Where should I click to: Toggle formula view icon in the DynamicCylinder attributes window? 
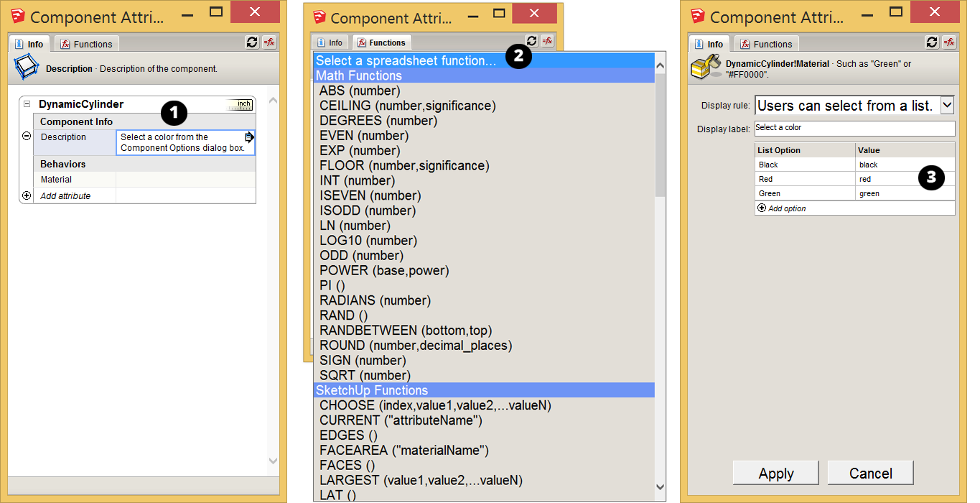click(269, 42)
